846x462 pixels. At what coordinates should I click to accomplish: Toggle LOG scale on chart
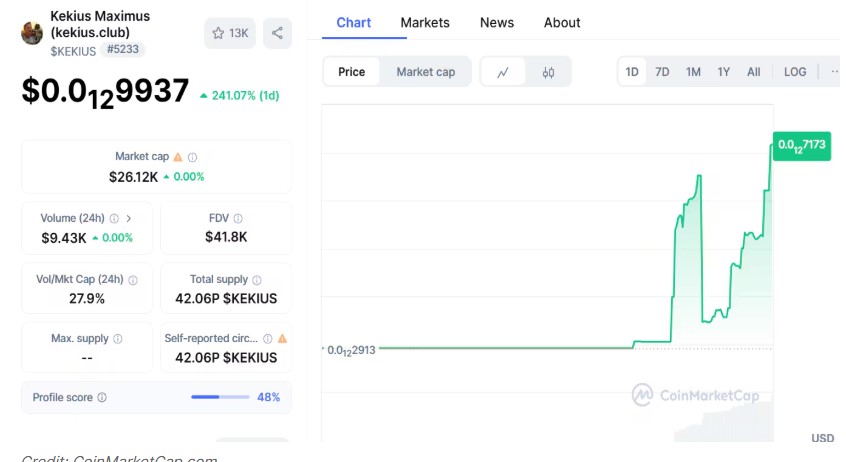pos(795,72)
